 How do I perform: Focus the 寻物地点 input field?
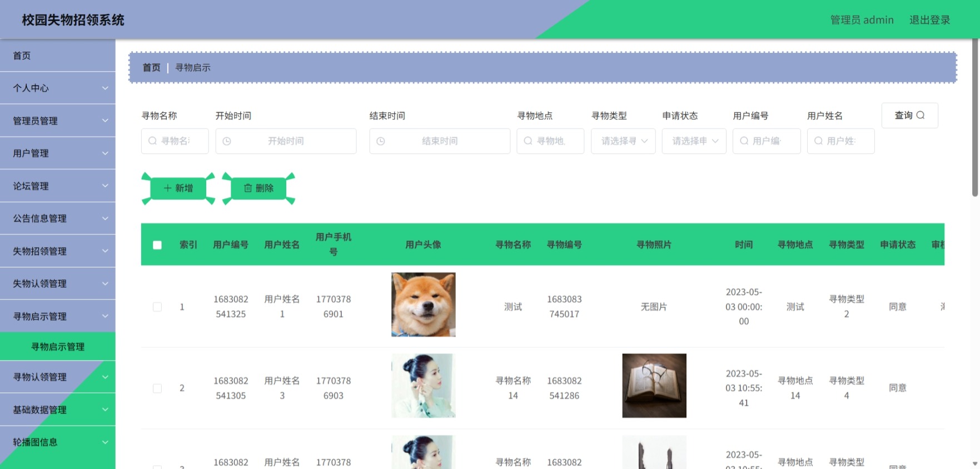(550, 141)
